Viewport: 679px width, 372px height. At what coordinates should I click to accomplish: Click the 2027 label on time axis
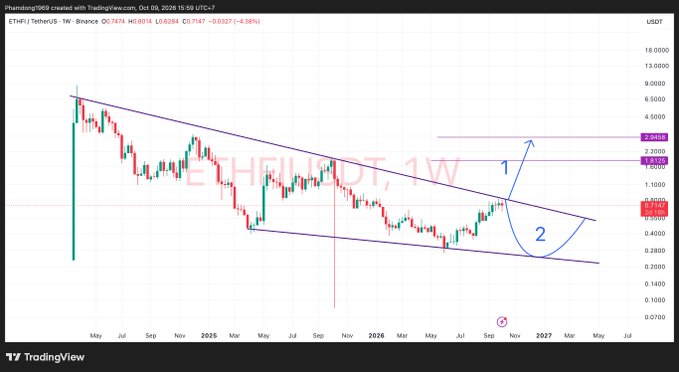[544, 336]
